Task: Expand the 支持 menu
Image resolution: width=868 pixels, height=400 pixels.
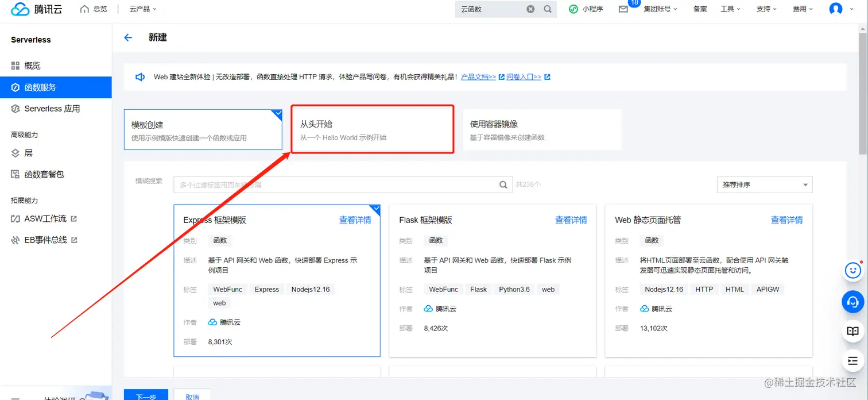Action: point(767,9)
